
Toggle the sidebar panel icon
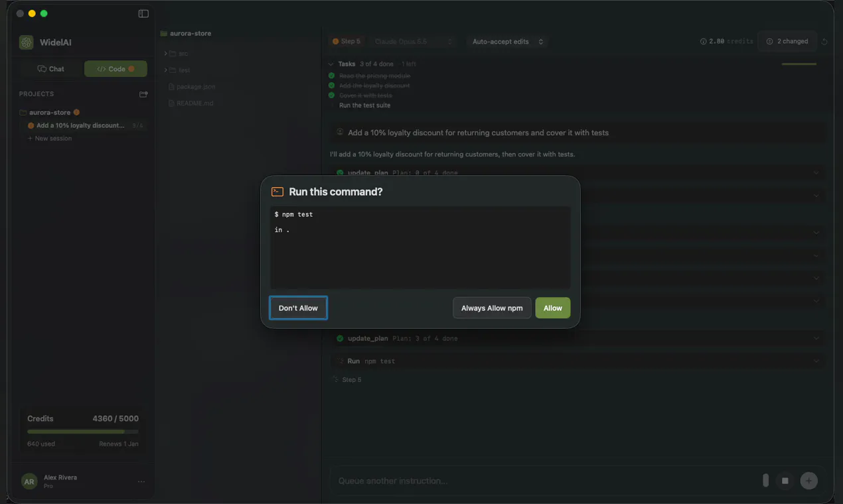click(x=143, y=13)
